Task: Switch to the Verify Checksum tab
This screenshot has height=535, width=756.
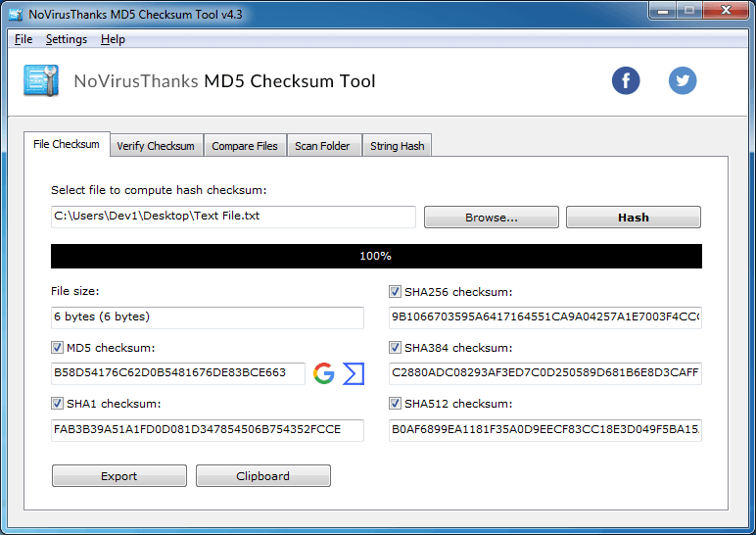Action: pyautogui.click(x=156, y=146)
